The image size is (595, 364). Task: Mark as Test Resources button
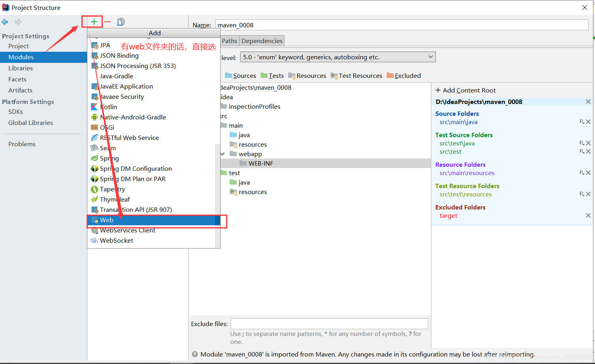pyautogui.click(x=357, y=76)
